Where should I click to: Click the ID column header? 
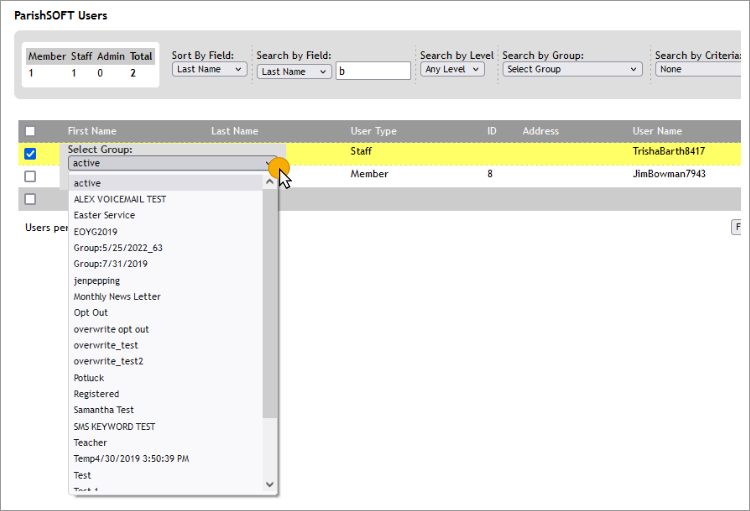(492, 131)
